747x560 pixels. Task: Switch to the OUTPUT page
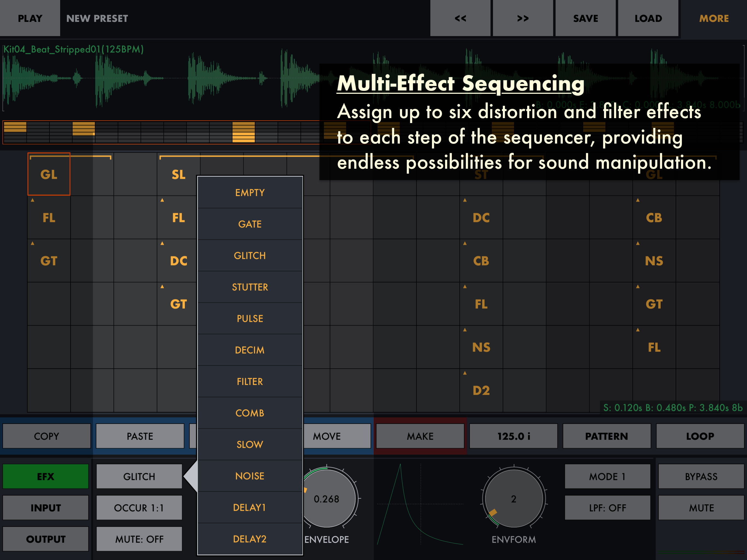coord(46,539)
